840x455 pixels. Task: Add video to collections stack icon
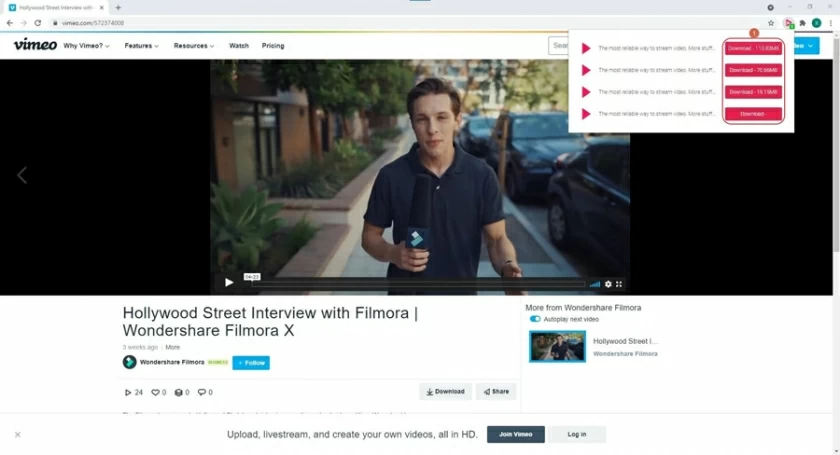click(x=178, y=392)
